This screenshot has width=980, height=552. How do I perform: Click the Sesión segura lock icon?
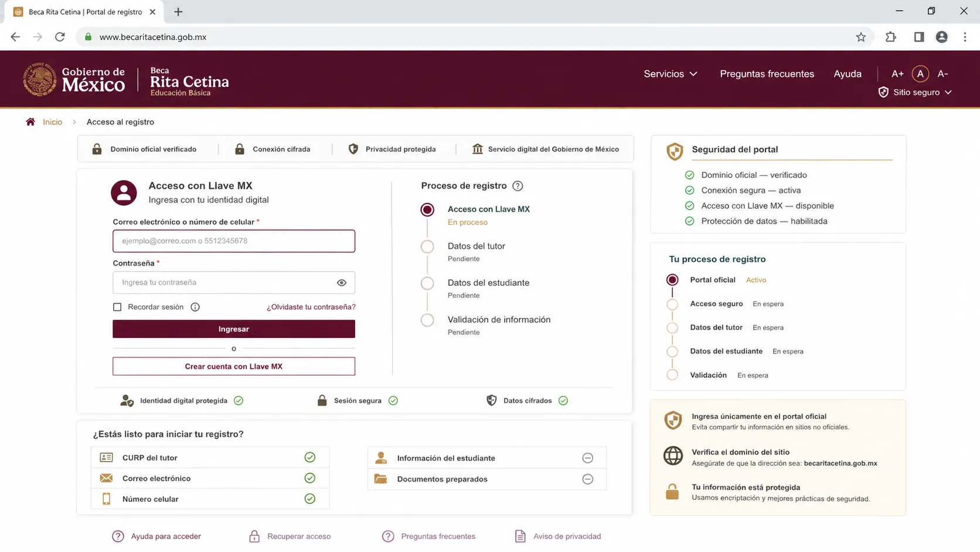(x=322, y=401)
